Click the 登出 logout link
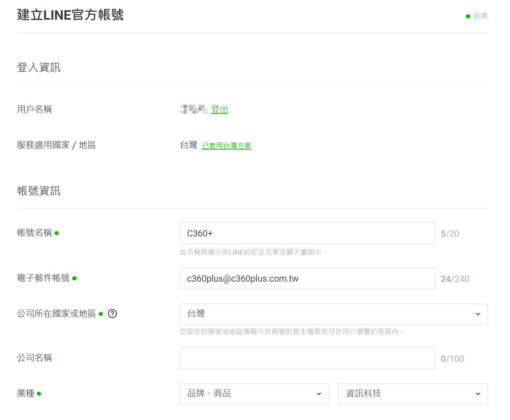Viewport: 510px width, 420px height. point(219,109)
